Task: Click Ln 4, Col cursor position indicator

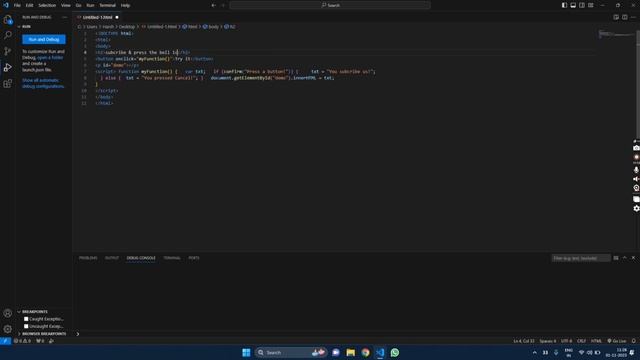Action: [524, 341]
